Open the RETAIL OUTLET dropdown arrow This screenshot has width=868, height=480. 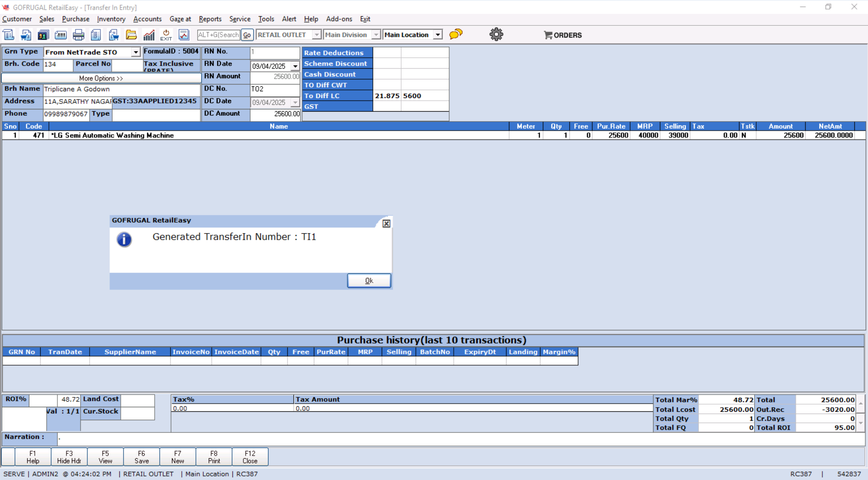(317, 35)
